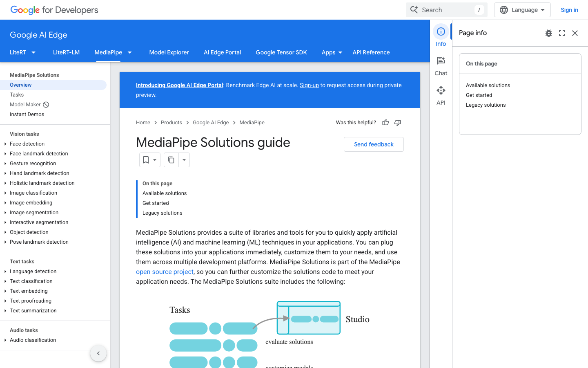
Task: Select the MediaPipe tab
Action: click(108, 52)
